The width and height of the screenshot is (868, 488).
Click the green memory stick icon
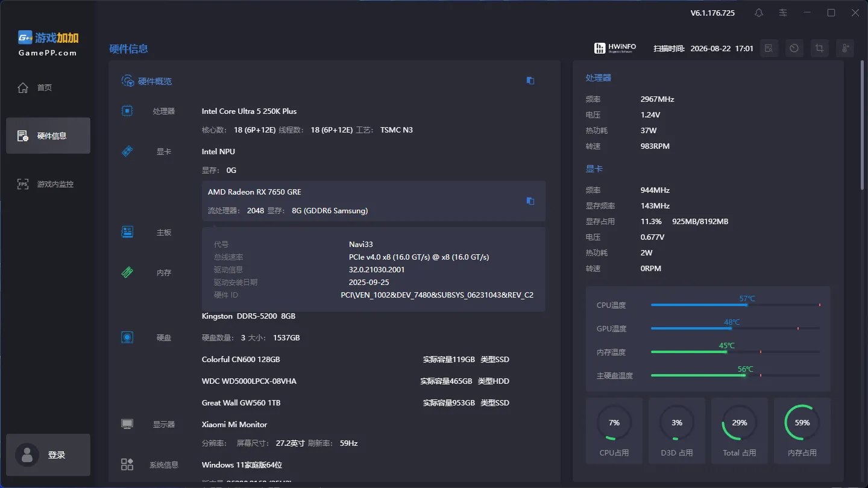click(127, 272)
